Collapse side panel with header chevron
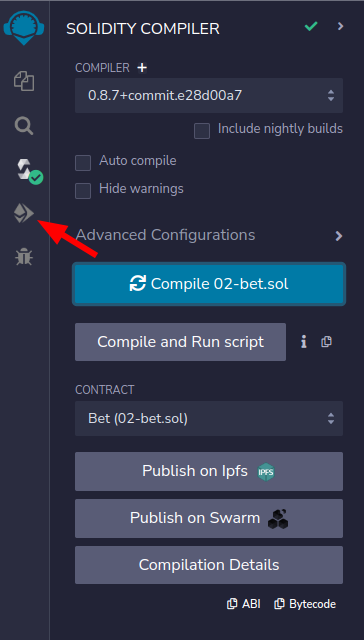Image resolution: width=364 pixels, height=640 pixels. pos(340,27)
